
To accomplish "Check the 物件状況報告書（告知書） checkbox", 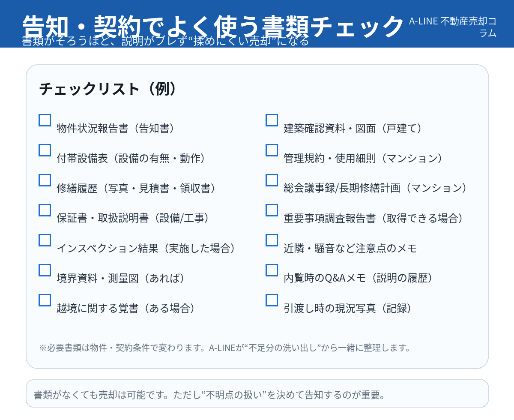I will 45,120.
